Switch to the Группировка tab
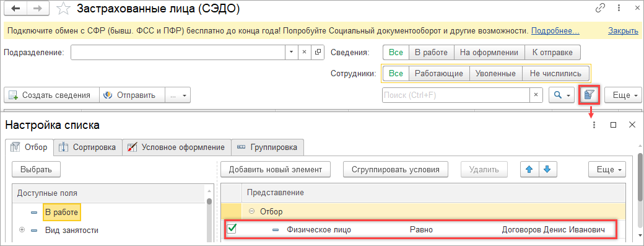 pos(268,147)
